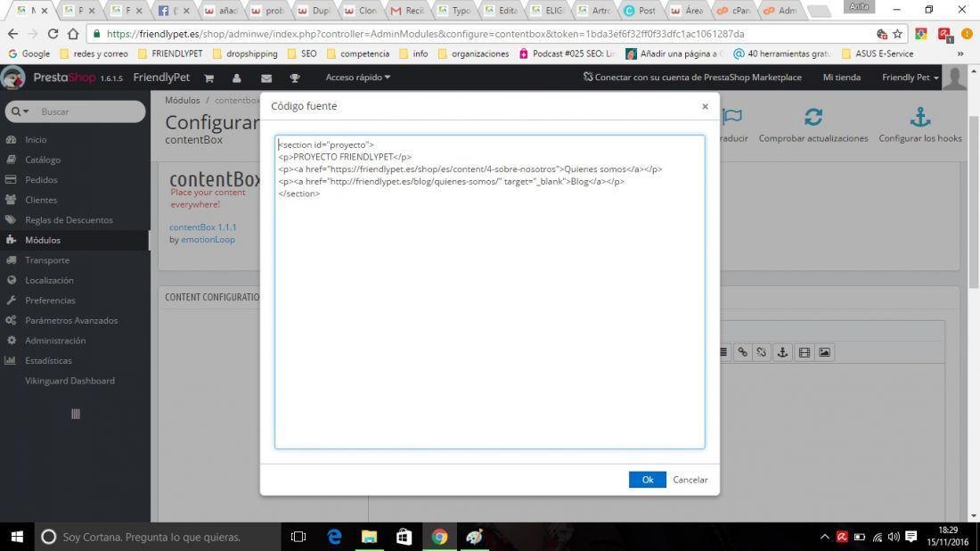Open the customers person icon in header
The image size is (980, 551).
pos(237,78)
